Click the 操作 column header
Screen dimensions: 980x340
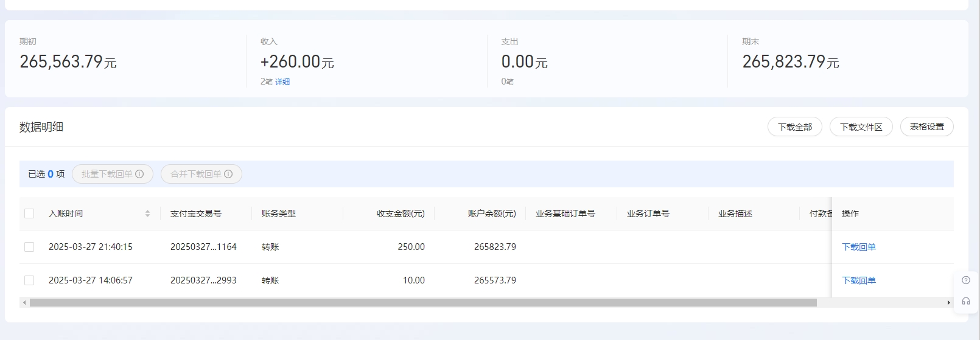850,213
